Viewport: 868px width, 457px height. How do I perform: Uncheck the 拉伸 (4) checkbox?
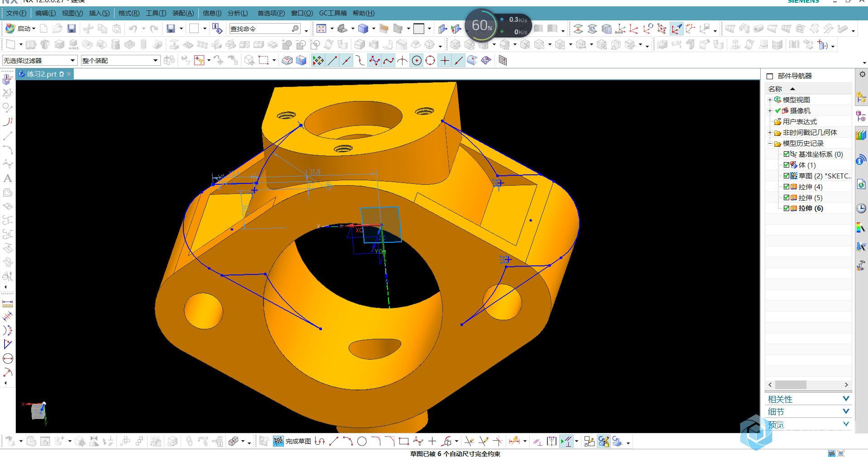click(x=786, y=187)
